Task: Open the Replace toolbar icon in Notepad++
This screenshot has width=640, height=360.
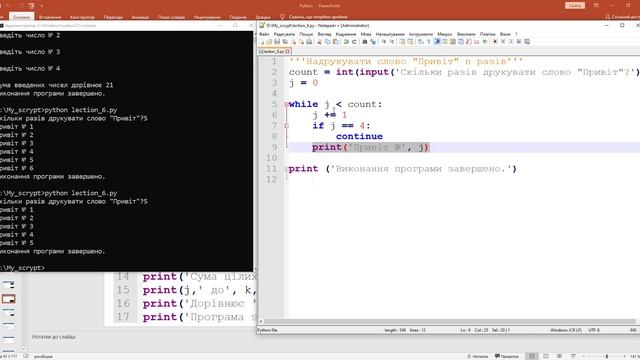Action: click(373, 42)
